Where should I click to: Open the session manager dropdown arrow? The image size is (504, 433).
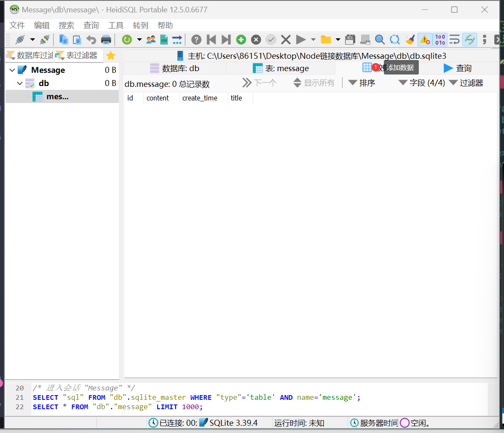coord(32,40)
